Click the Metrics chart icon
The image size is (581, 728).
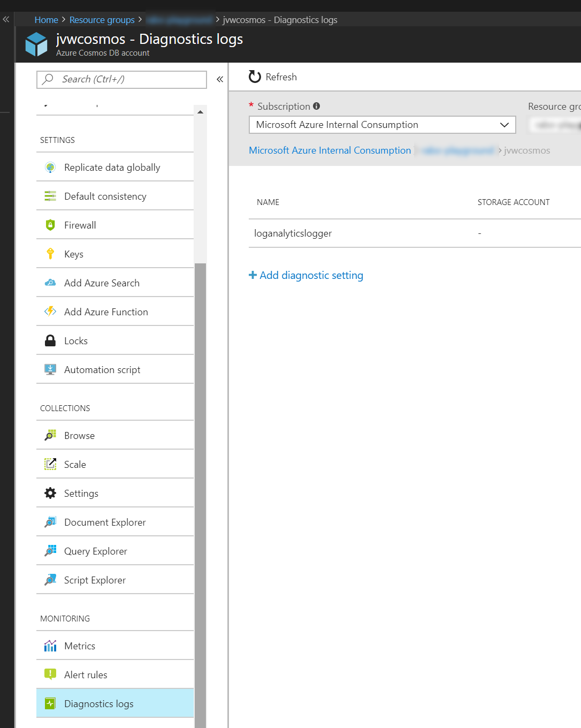click(x=50, y=646)
